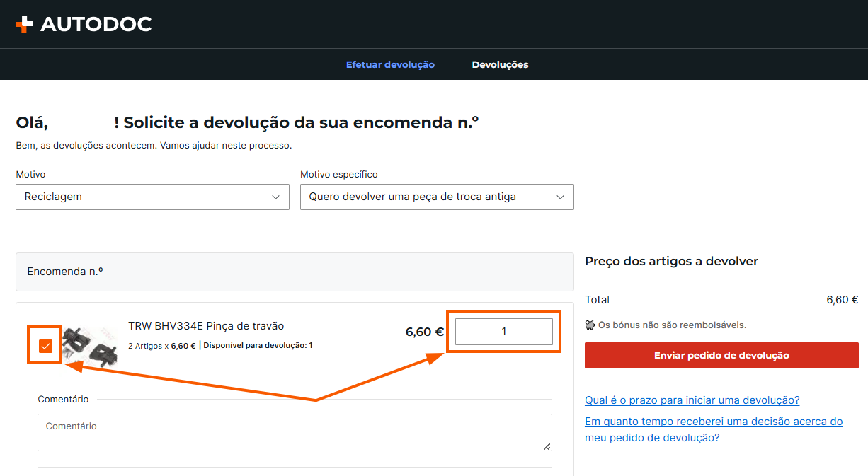Viewport: 868px width, 476px height.
Task: Open link about prazo para iniciar devolução
Action: [x=692, y=400]
